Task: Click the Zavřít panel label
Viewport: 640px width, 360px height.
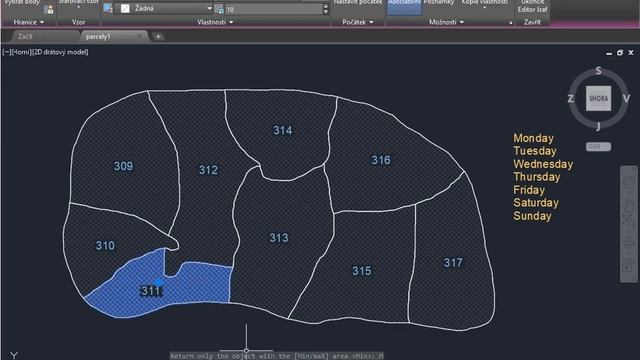Action: [532, 22]
